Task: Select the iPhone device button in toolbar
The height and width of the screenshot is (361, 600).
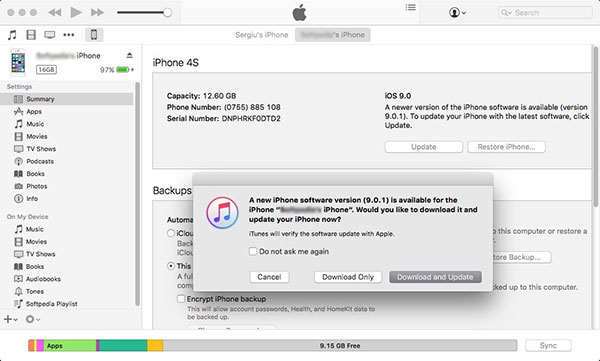Action: [x=94, y=35]
